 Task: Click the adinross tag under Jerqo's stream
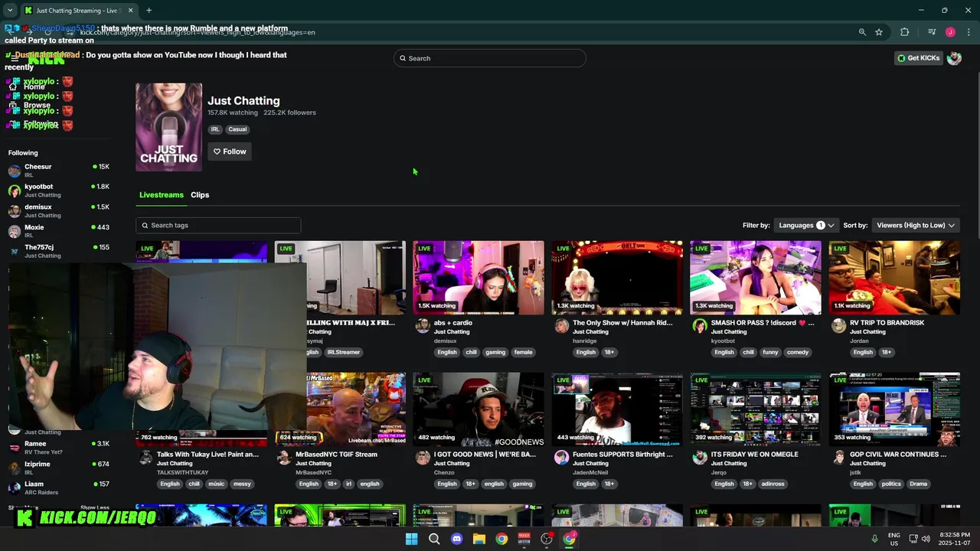tap(773, 484)
